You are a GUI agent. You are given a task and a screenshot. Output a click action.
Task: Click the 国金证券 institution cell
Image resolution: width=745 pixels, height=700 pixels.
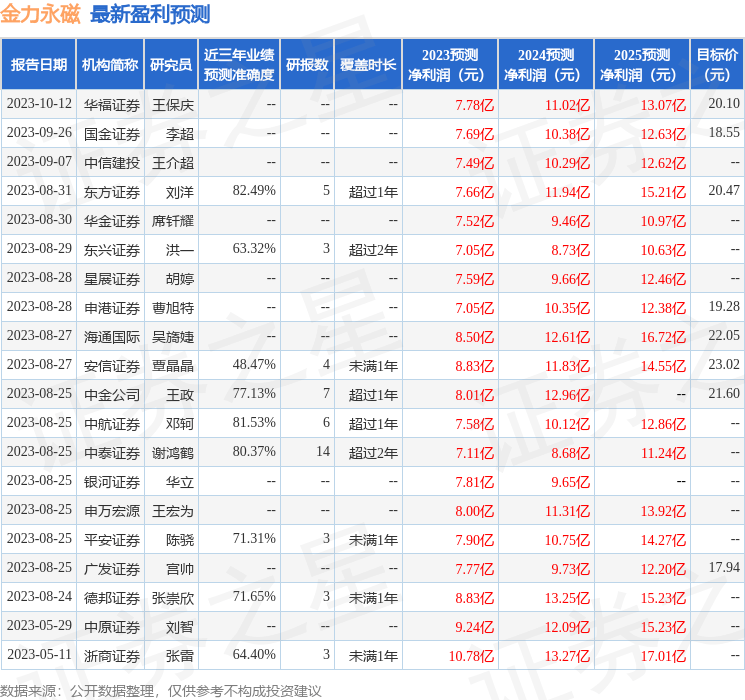(x=112, y=134)
